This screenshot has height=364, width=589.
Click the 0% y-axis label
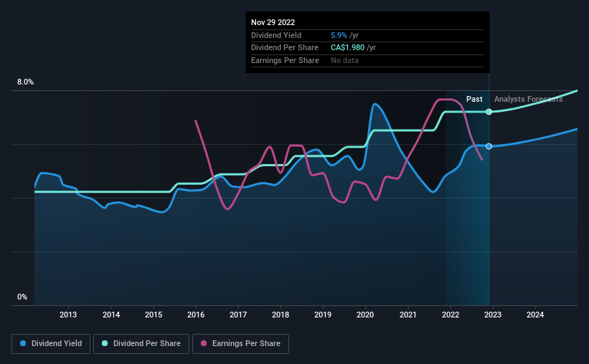click(22, 297)
